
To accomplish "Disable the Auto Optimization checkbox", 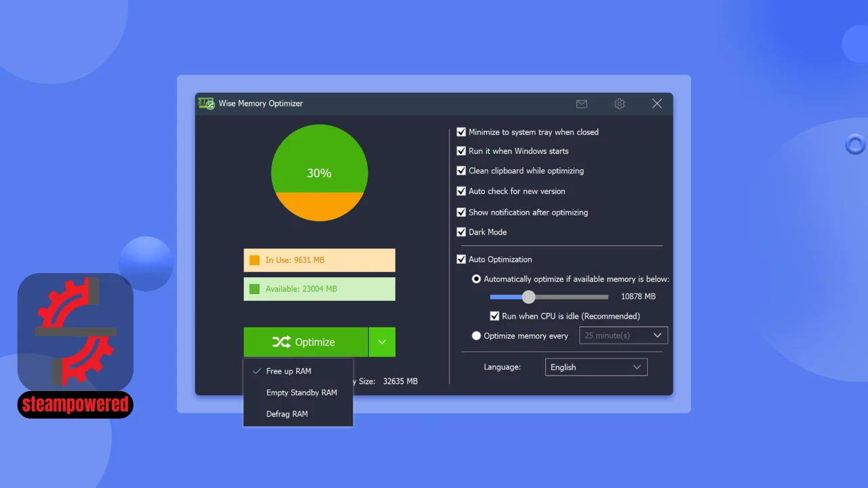I will click(461, 260).
